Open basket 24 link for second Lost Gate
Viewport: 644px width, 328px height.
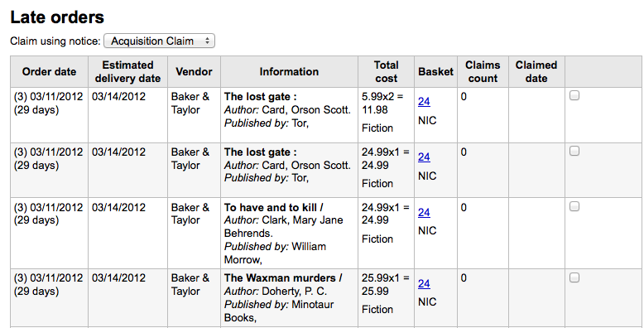pos(424,157)
